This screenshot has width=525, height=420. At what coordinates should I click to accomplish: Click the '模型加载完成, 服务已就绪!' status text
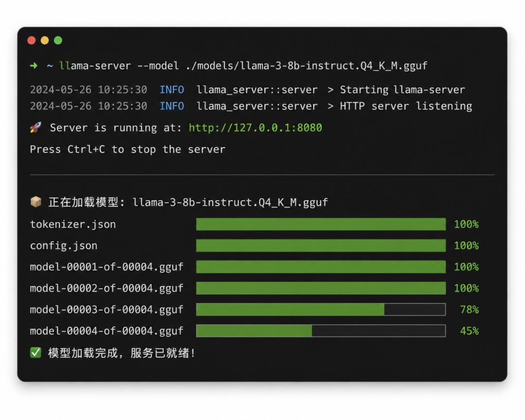point(122,353)
